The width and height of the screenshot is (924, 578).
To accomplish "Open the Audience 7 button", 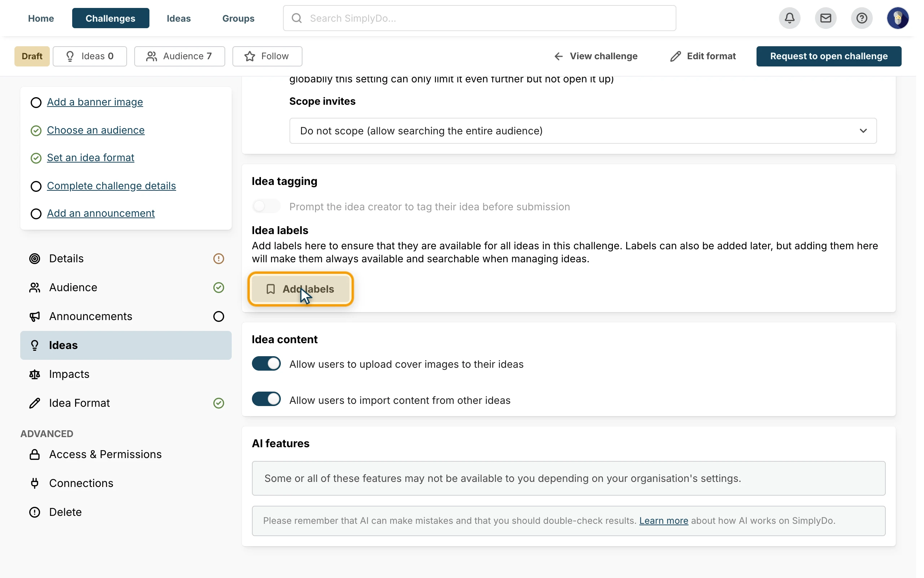I will 179,56.
